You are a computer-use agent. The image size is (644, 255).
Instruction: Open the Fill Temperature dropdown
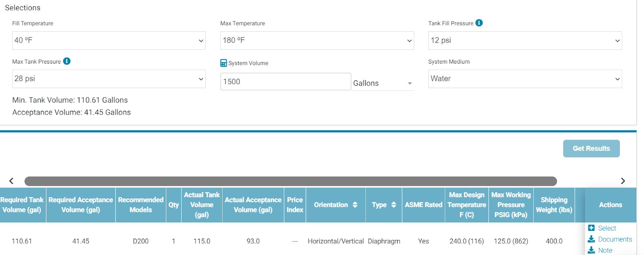point(109,41)
